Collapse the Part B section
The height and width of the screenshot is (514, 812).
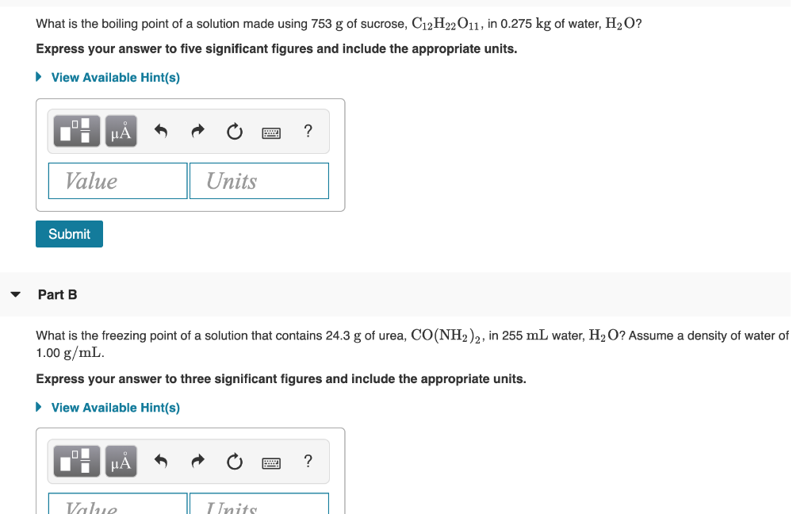[x=15, y=294]
